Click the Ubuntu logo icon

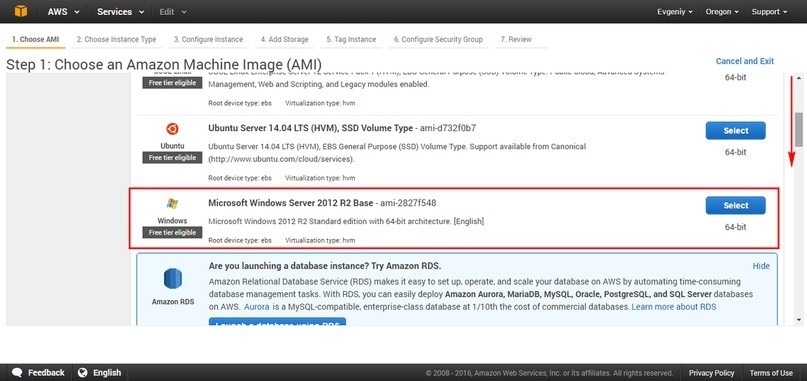click(172, 129)
